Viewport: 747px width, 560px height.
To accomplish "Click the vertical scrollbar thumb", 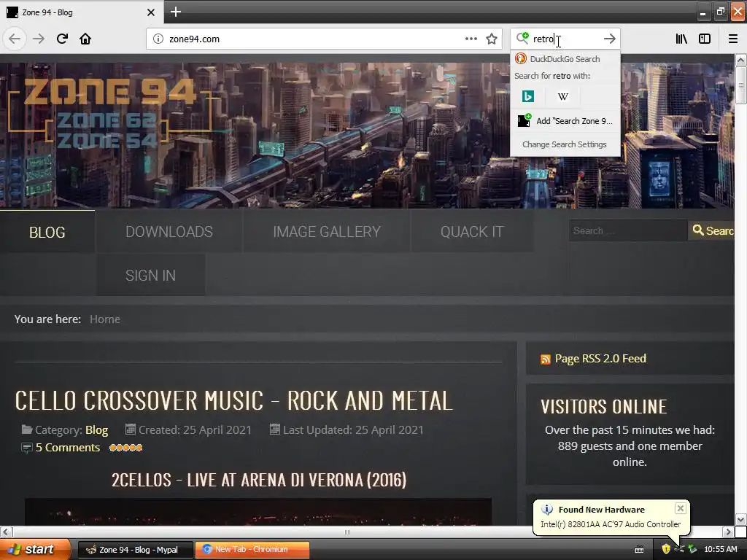I will (740, 85).
